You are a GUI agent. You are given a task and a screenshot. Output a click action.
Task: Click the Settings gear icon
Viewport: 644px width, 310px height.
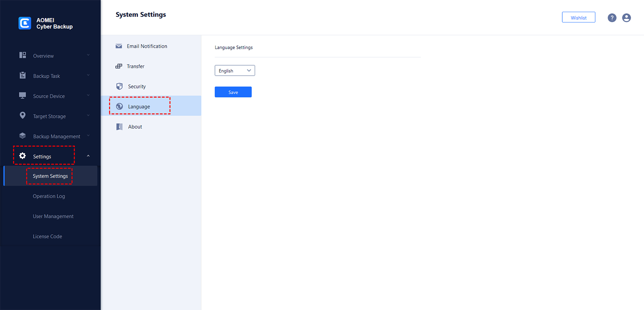pos(23,156)
